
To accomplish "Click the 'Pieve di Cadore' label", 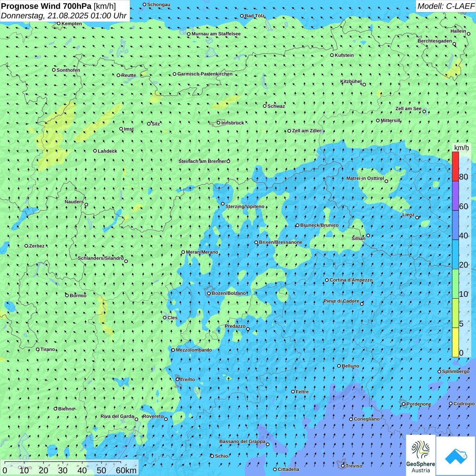I will (x=341, y=301).
